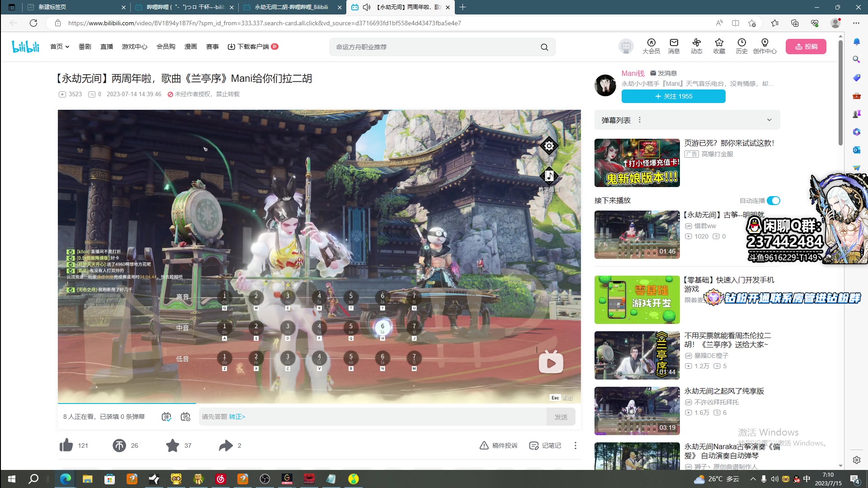Click the video player play button

(551, 363)
